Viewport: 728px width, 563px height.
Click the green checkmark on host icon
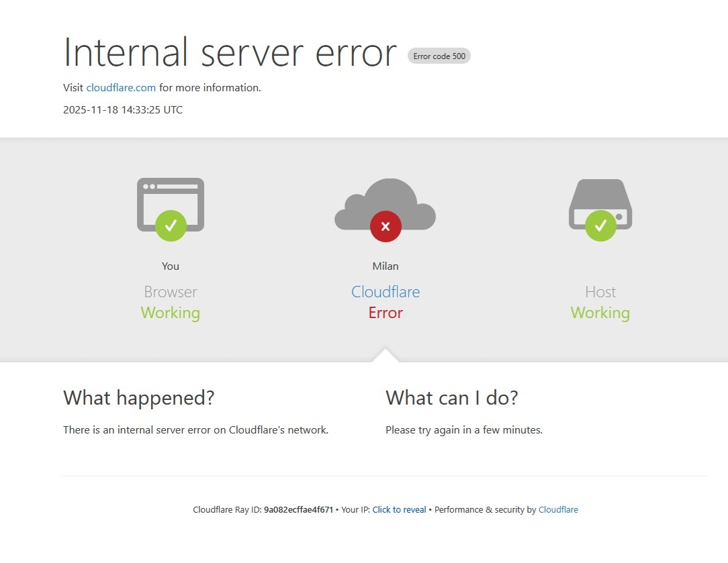coord(600,225)
